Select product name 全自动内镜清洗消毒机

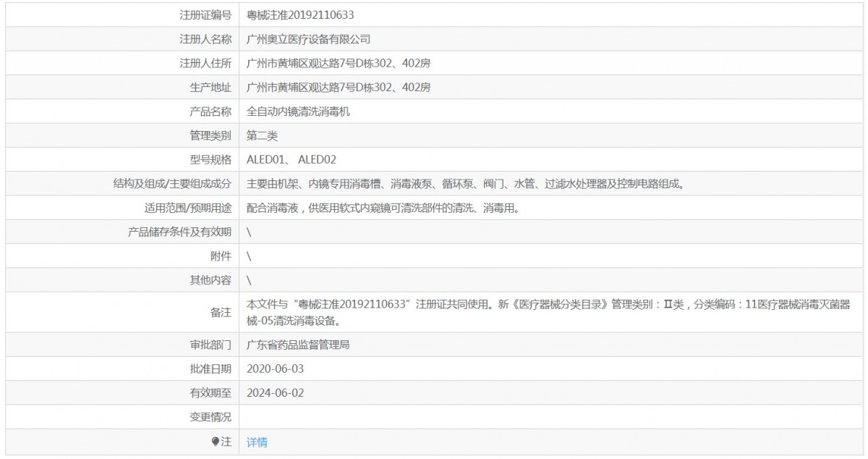pos(299,111)
